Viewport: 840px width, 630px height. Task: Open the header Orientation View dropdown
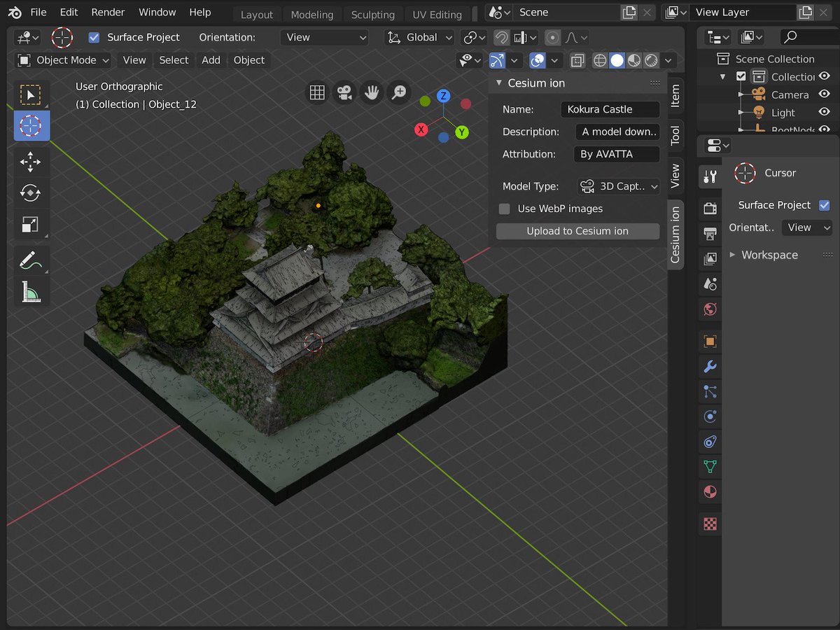[325, 38]
